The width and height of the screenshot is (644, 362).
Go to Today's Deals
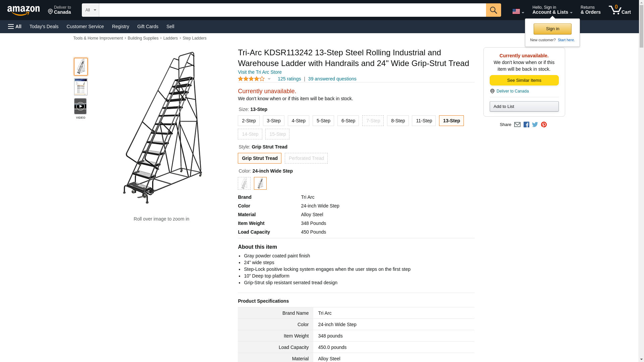(44, 26)
